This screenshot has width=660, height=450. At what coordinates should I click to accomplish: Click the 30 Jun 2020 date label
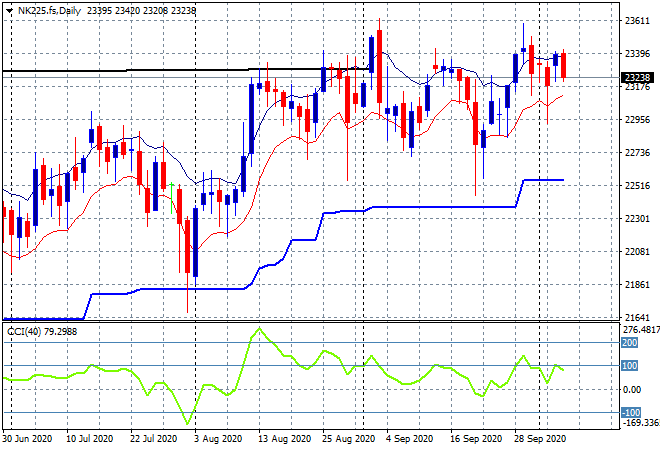tap(27, 439)
